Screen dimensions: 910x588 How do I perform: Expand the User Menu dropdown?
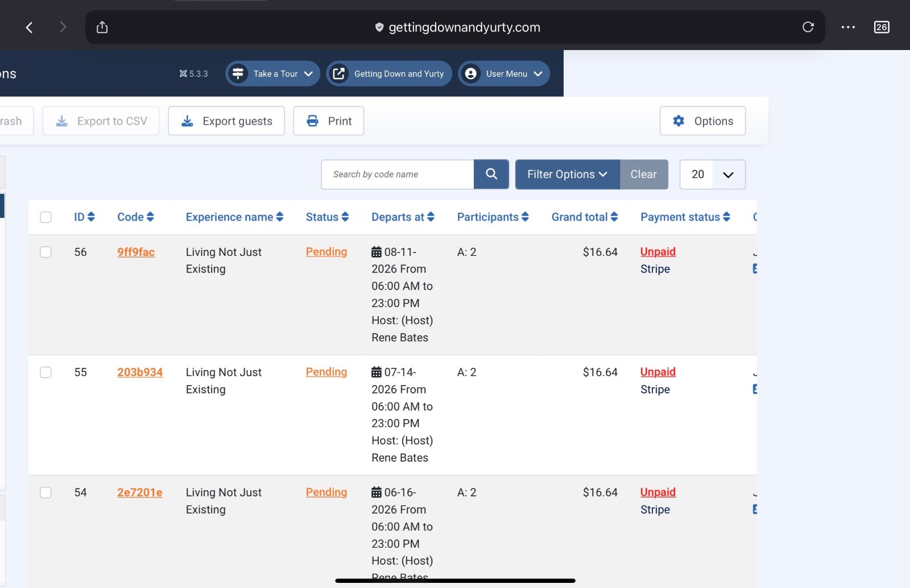(x=504, y=74)
